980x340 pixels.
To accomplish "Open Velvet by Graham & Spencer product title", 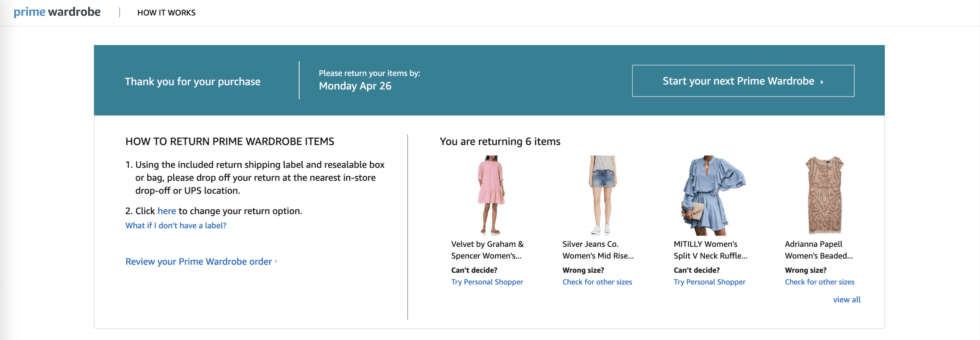I will 487,250.
